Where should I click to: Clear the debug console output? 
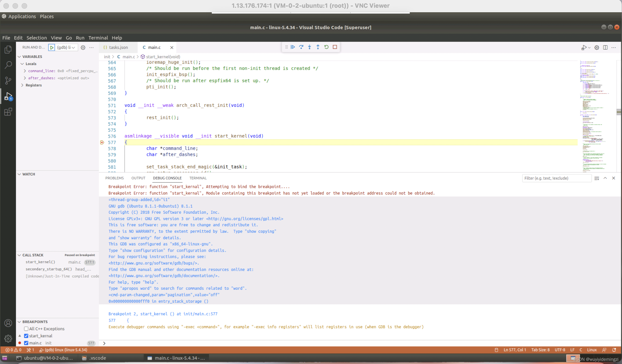click(596, 178)
